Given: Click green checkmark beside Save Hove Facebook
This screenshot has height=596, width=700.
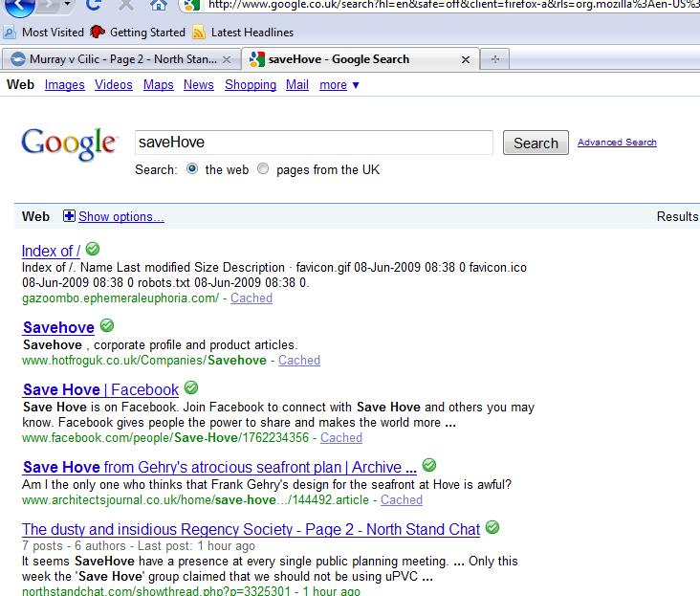Looking at the screenshot, I should [x=191, y=387].
